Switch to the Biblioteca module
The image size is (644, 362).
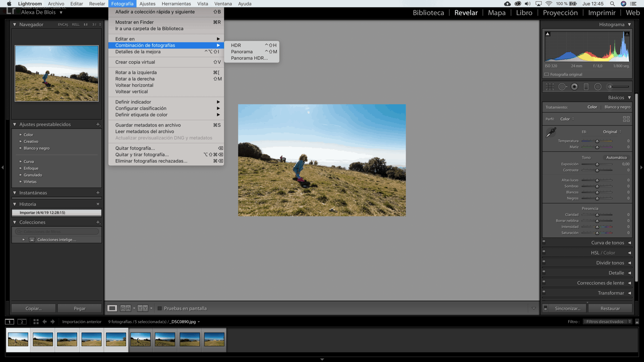[428, 13]
